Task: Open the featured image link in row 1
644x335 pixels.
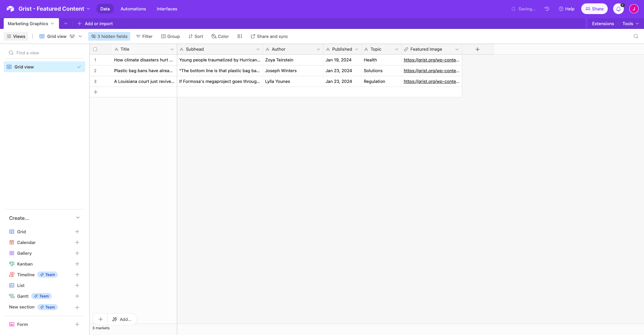Action: tap(431, 60)
